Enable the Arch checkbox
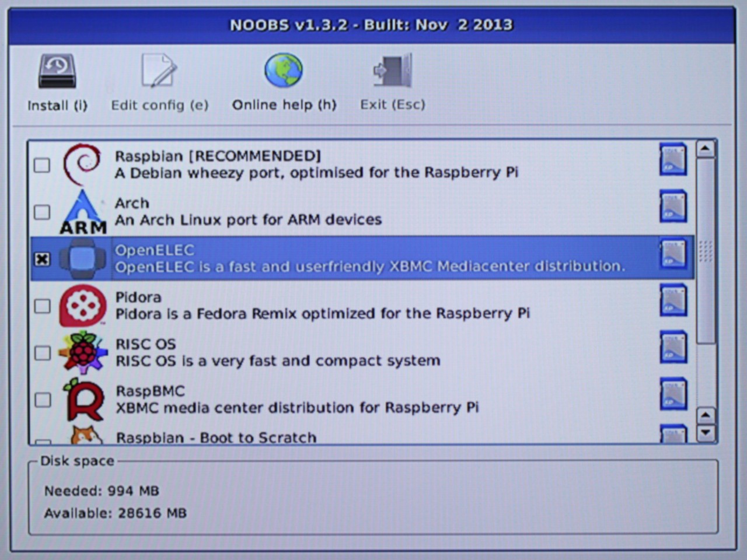 [42, 212]
